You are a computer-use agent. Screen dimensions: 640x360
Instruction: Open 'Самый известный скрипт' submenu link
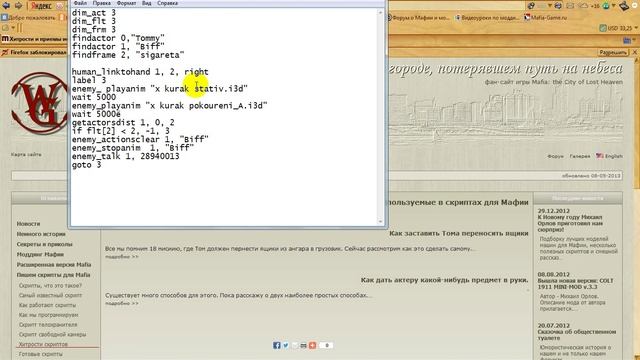click(x=50, y=295)
